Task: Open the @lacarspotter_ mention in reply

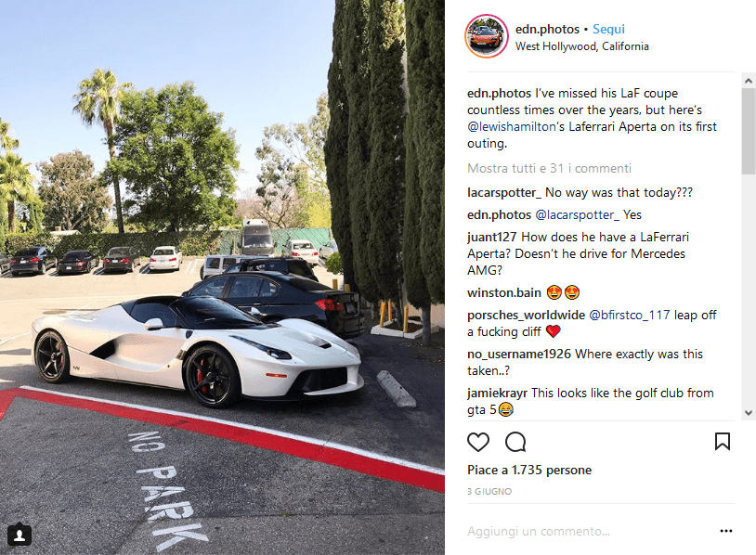Action: click(577, 215)
